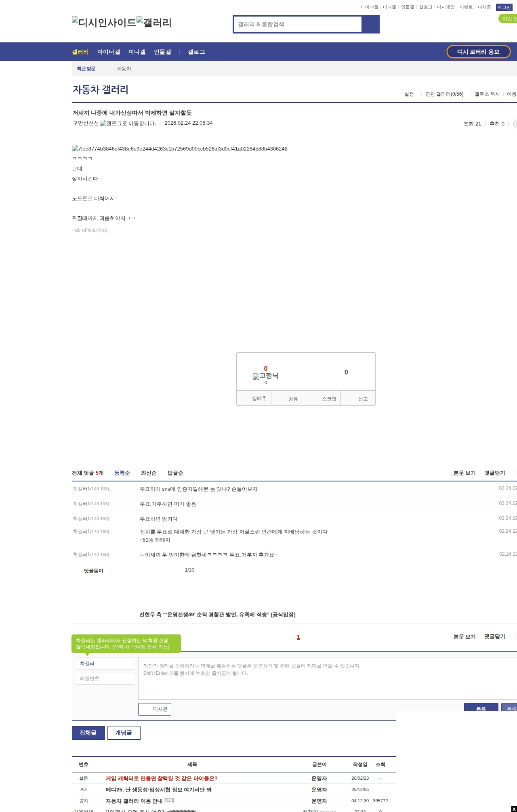517x812 pixels.
Task: Open 자동차 갤러리 이용 안내 notice
Action: coord(134,801)
